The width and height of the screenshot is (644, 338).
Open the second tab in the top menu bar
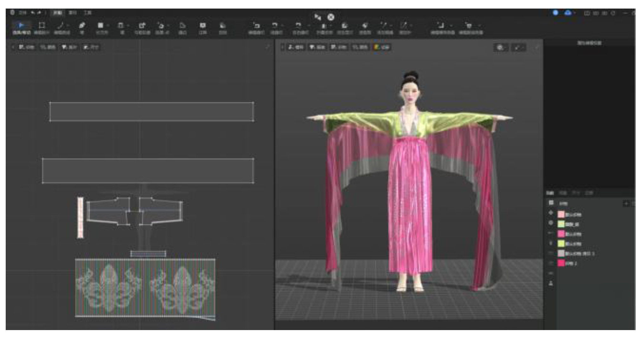coord(73,13)
